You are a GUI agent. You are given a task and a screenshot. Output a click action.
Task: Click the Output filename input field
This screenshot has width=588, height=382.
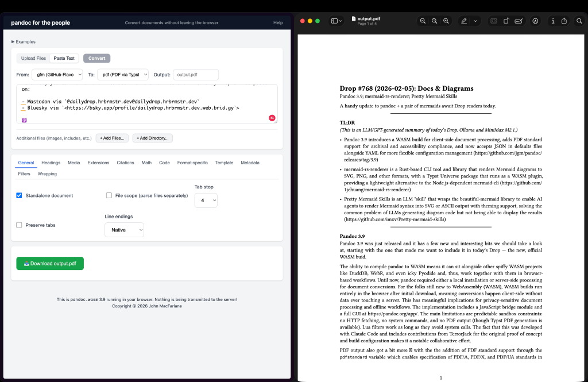196,75
